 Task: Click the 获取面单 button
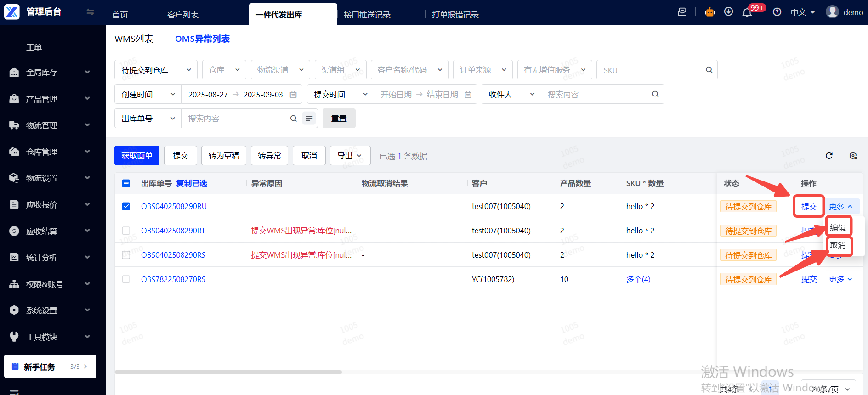[137, 156]
